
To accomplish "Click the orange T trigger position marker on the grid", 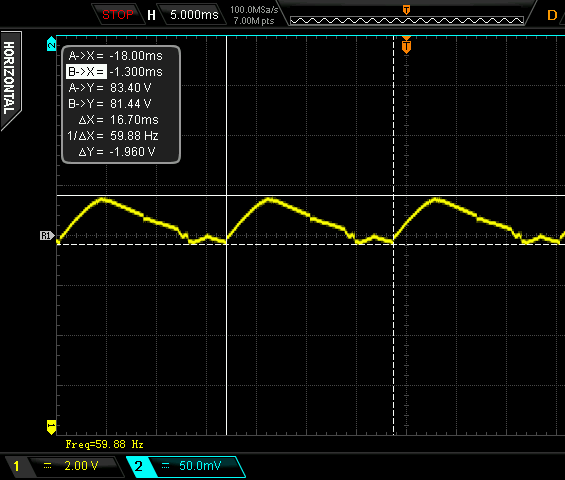I will click(406, 46).
